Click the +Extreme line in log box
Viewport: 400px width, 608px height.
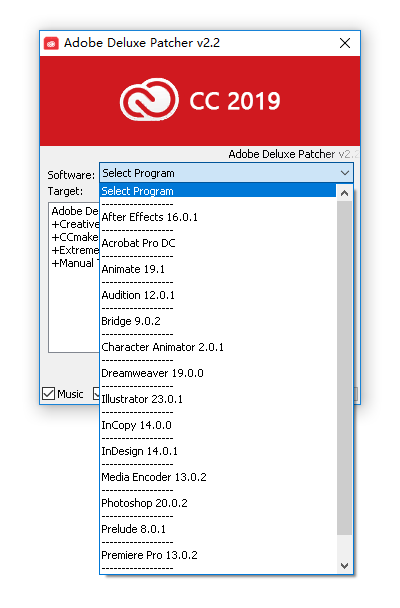point(75,250)
